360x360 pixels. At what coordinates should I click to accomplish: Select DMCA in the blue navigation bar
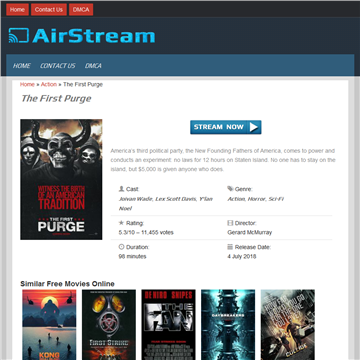coord(93,66)
